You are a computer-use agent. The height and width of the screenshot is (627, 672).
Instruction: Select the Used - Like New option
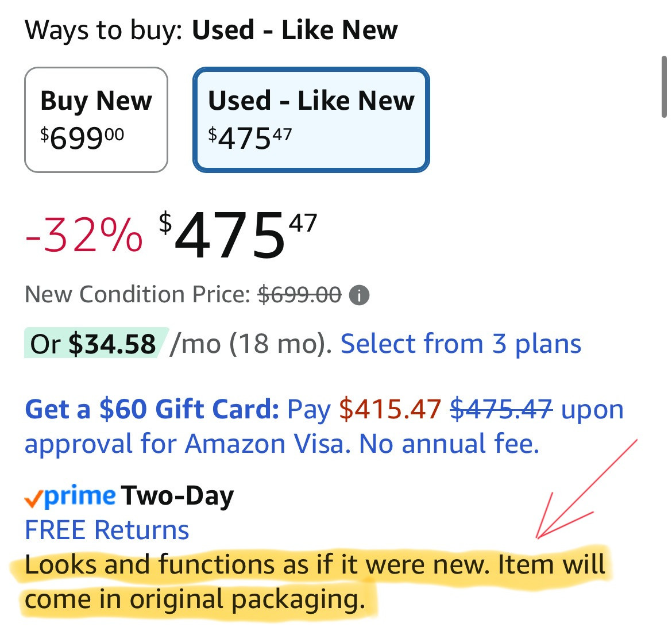pyautogui.click(x=311, y=120)
